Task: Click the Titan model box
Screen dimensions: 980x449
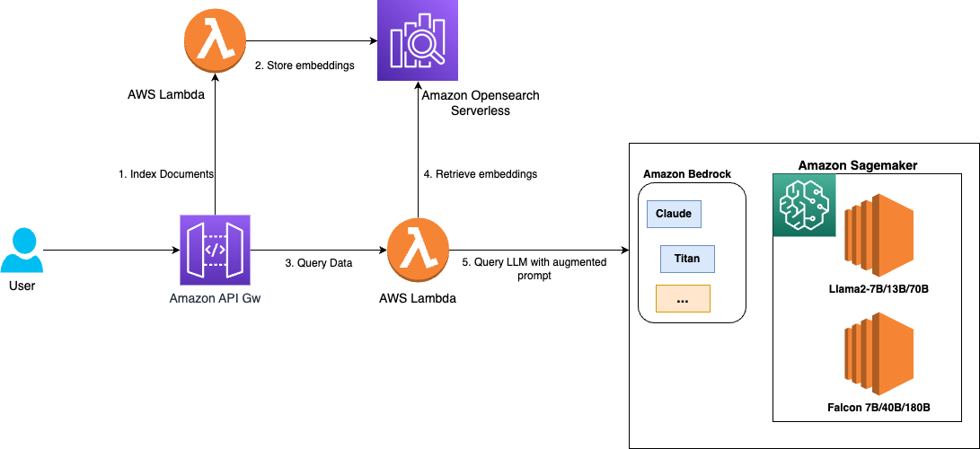Action: coord(687,259)
